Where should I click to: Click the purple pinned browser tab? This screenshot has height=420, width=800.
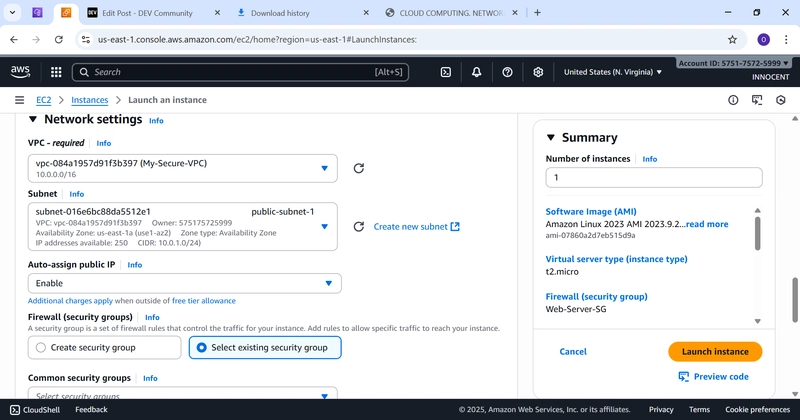tap(37, 13)
